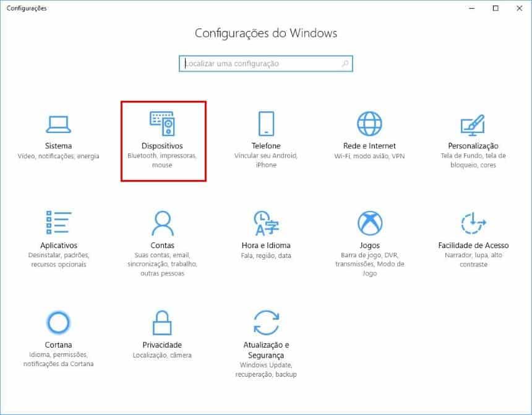Click 'Windows Update, recuperação, backup' text

pyautogui.click(x=266, y=369)
